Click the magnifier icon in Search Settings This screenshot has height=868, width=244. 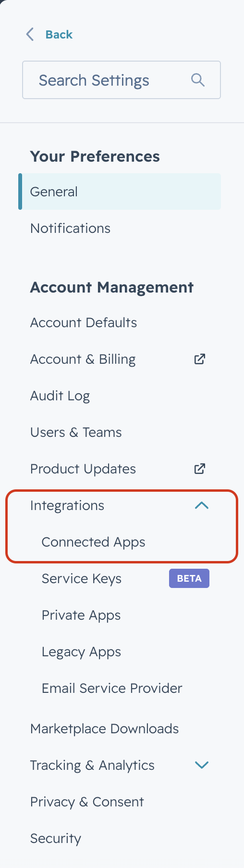[198, 80]
